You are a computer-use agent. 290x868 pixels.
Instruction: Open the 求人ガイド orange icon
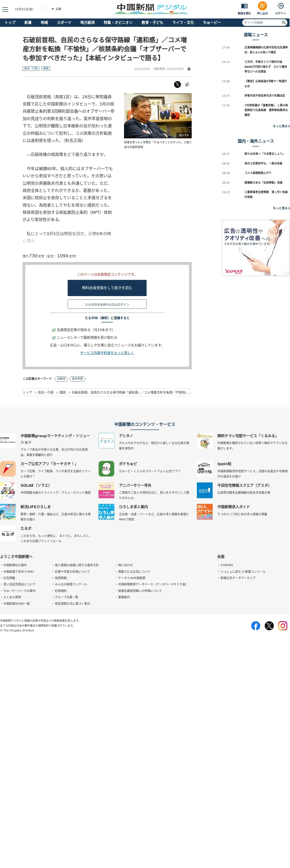tap(205, 512)
